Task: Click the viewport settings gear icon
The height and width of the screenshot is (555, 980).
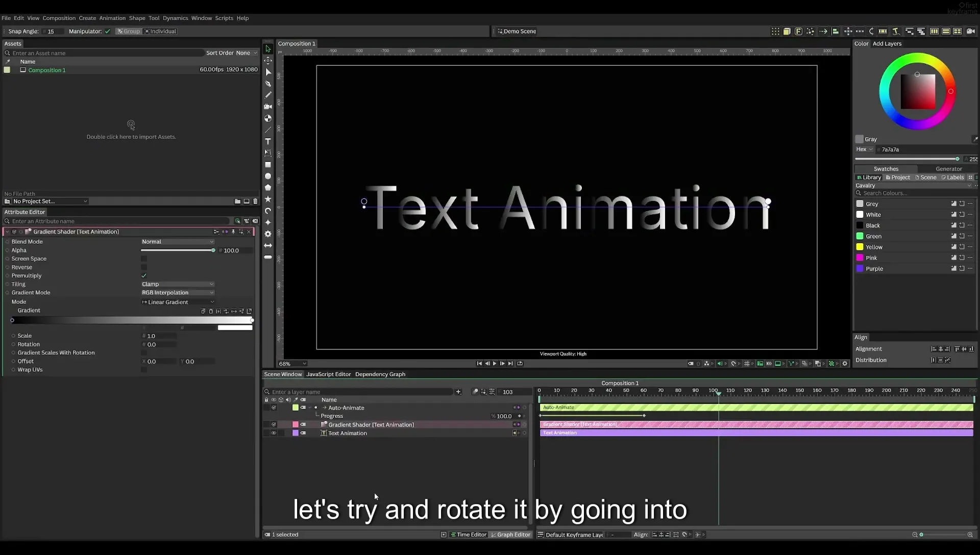Action: point(845,364)
